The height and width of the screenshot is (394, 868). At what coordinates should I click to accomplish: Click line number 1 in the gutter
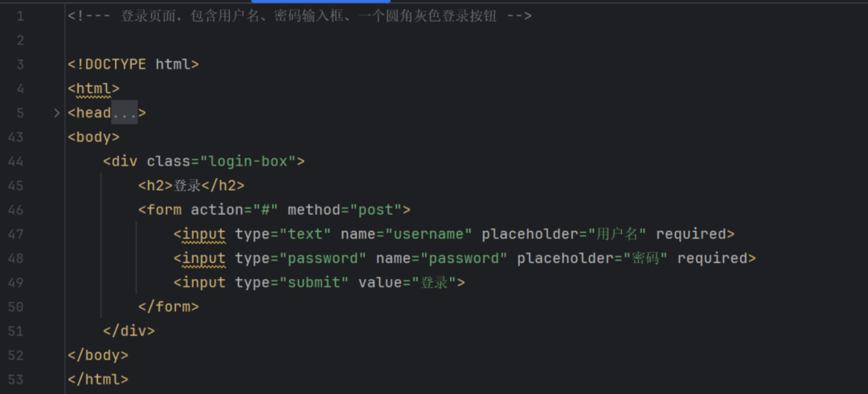click(x=20, y=16)
